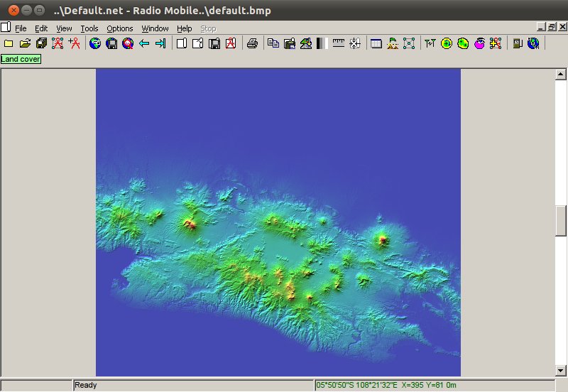The width and height of the screenshot is (568, 392).
Task: Toggle the grayscale stripes toolbar icon
Action: pyautogui.click(x=320, y=44)
